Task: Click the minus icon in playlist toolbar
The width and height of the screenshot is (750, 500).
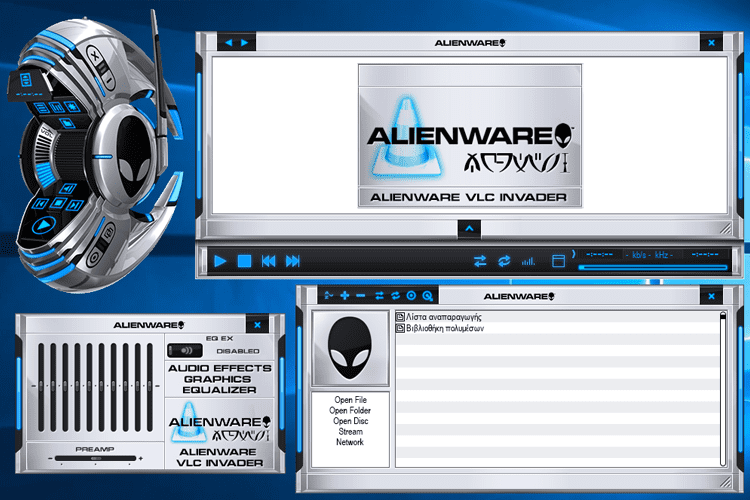Action: point(361,296)
